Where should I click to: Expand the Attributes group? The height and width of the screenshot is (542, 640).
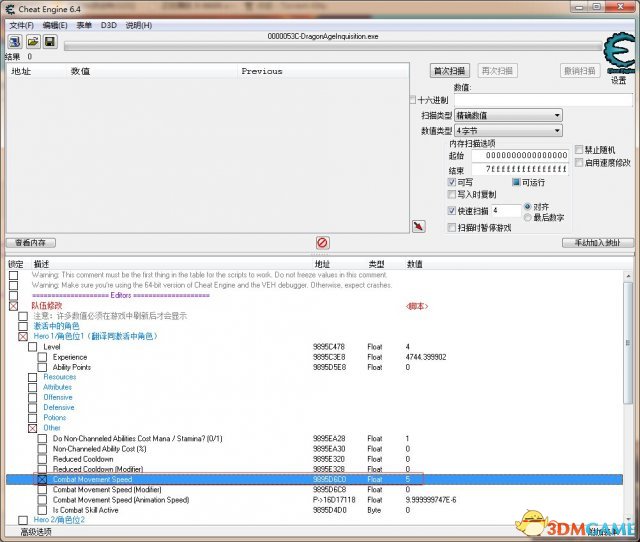[x=33, y=387]
